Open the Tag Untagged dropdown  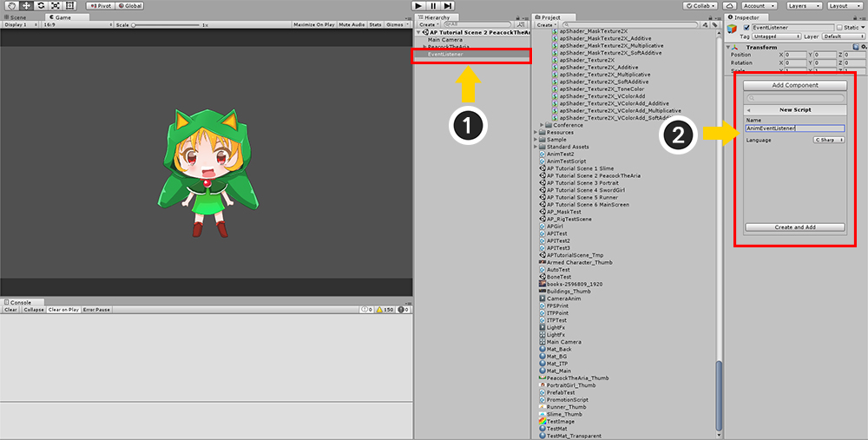(778, 36)
